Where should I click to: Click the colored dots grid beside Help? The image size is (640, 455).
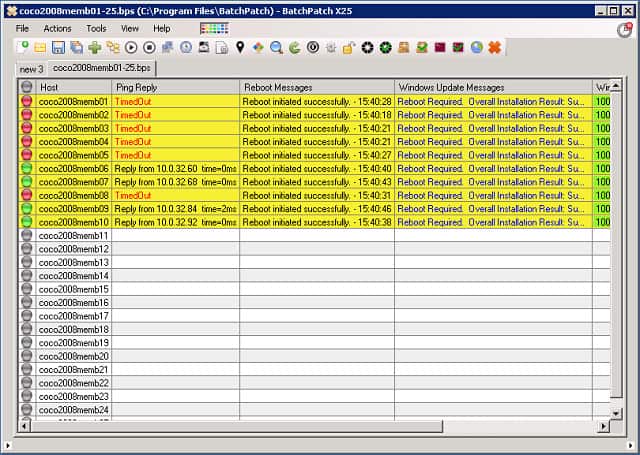click(214, 29)
